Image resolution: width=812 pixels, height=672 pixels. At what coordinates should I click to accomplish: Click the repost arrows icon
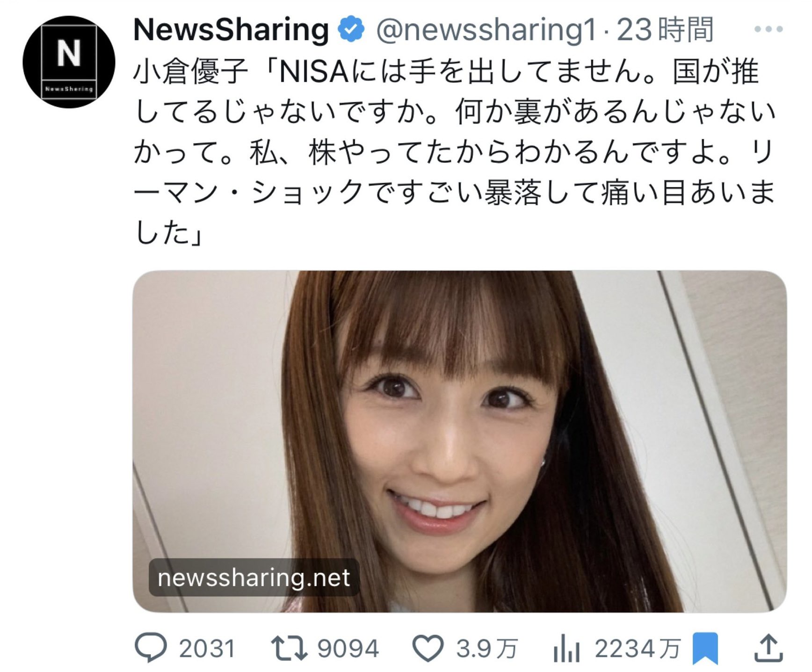point(289,648)
